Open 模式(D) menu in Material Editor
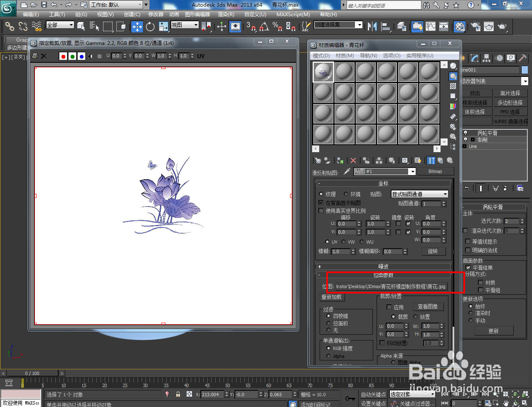Image resolution: width=532 pixels, height=407 pixels. point(321,55)
